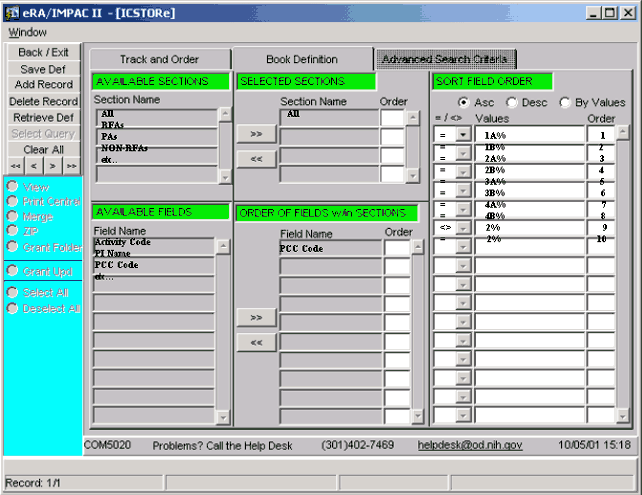The image size is (642, 495).
Task: Choose the Grant Upd radio option
Action: click(13, 270)
